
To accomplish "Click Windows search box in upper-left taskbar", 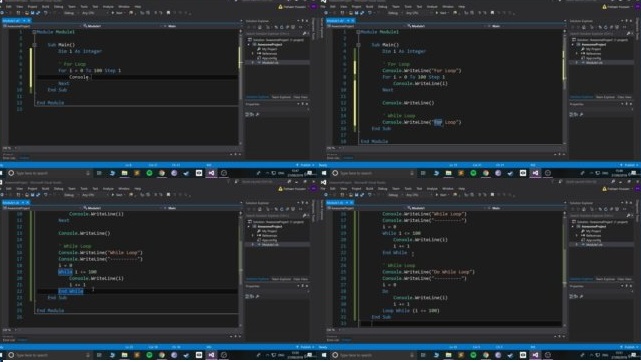I will [49, 173].
